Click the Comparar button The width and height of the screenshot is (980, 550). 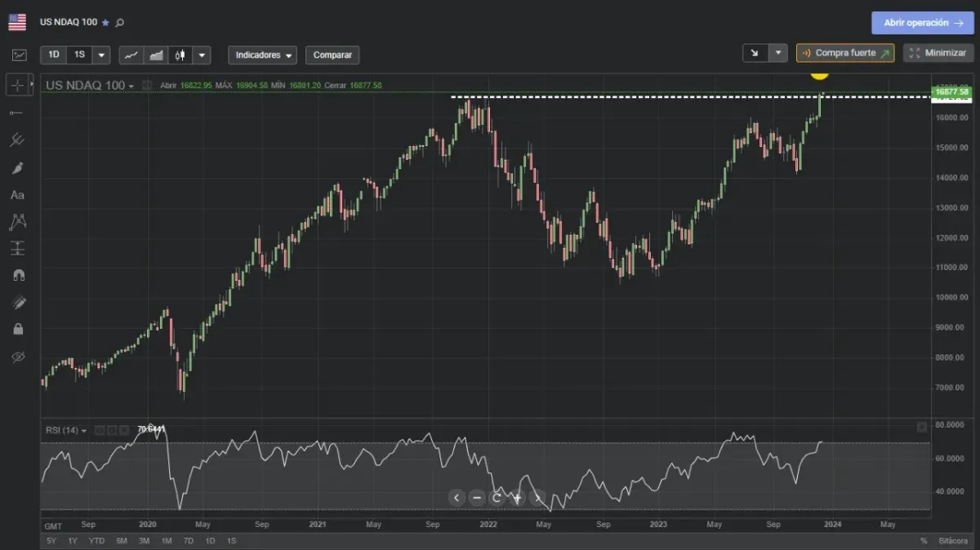click(332, 55)
